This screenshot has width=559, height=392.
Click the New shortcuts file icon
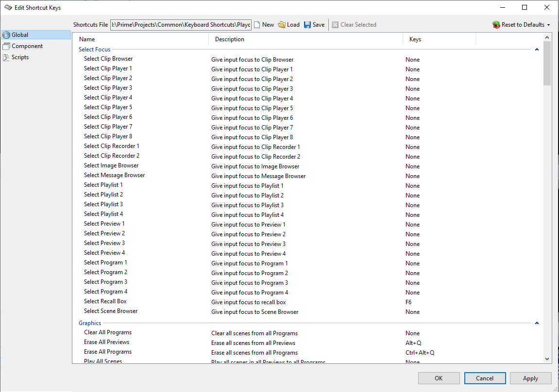pyautogui.click(x=257, y=25)
